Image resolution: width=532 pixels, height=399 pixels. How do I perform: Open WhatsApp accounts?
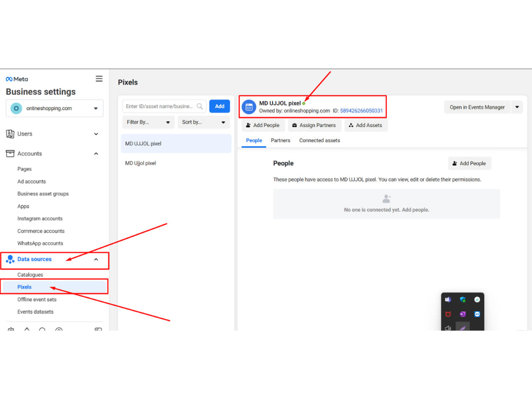pyautogui.click(x=40, y=243)
